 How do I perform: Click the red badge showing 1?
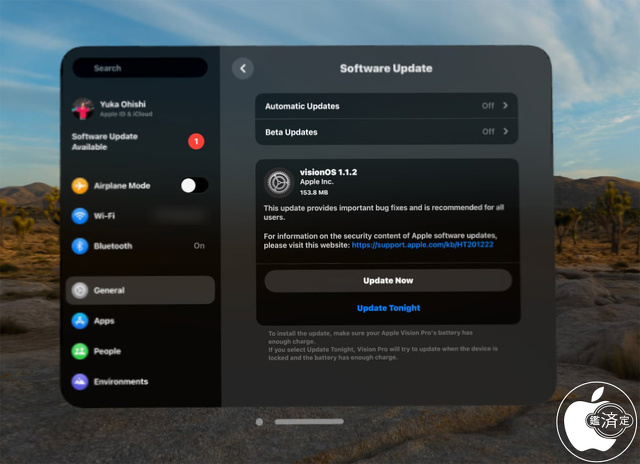point(196,141)
